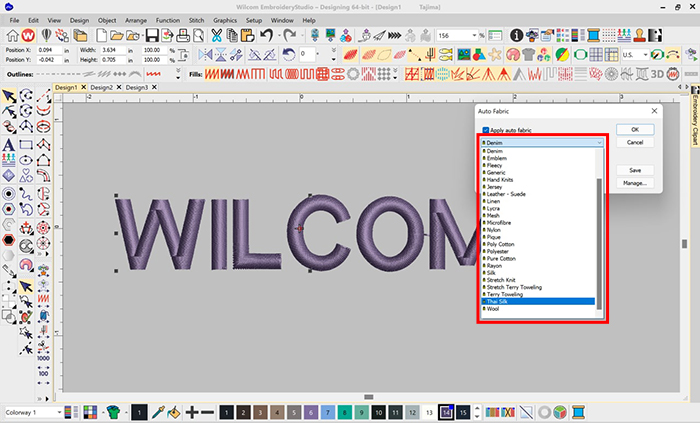Choose the Select Object arrow tool
700x423 pixels.
click(8, 96)
